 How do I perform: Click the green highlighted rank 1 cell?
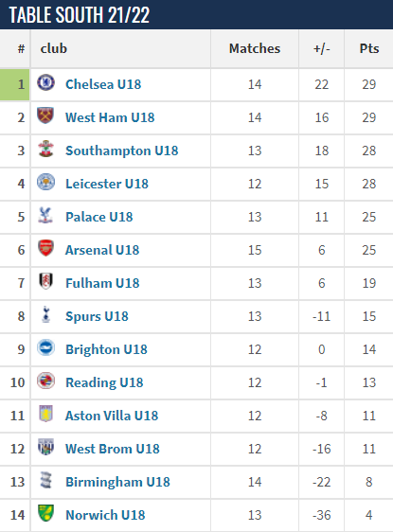pos(14,84)
